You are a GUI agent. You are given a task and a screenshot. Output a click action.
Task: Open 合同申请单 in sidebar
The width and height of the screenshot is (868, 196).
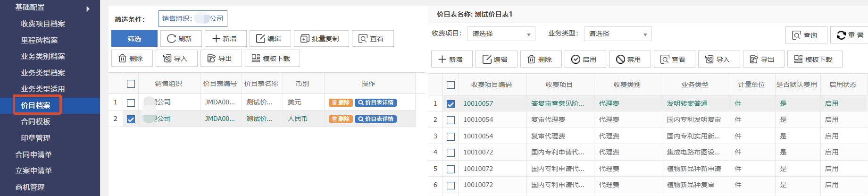click(x=33, y=154)
